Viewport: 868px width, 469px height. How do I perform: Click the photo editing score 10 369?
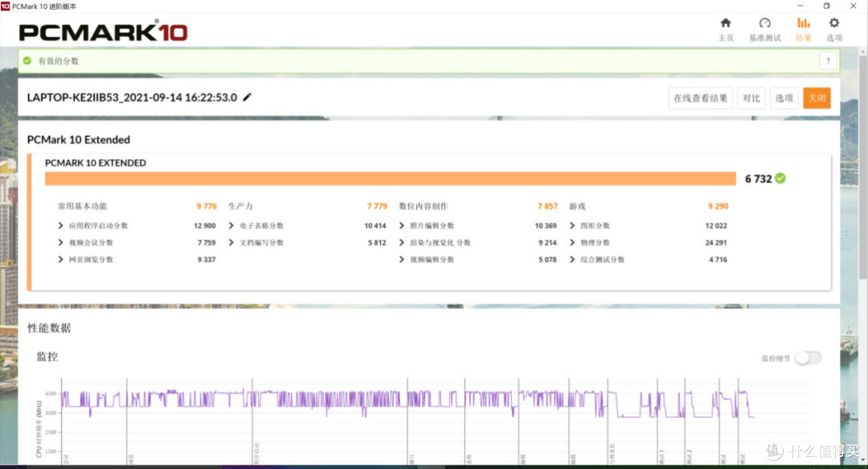(545, 225)
